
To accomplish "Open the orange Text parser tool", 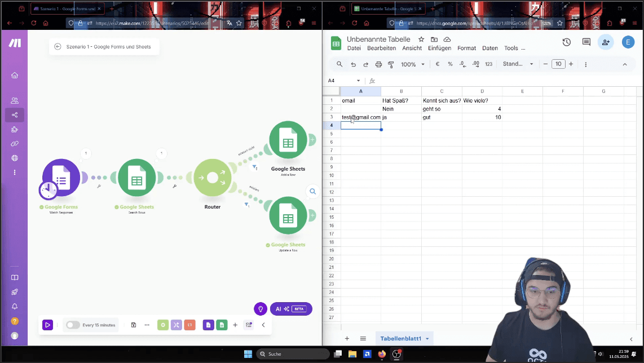I will pos(189,325).
